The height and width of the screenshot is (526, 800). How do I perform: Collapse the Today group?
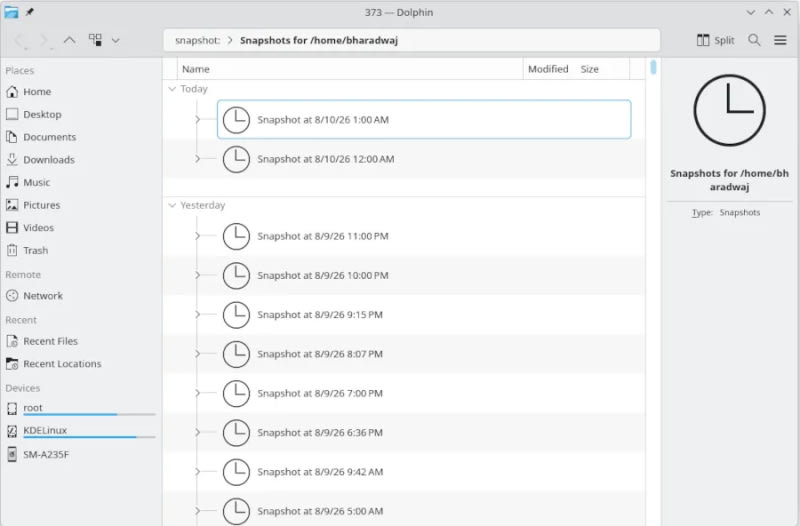[172, 89]
